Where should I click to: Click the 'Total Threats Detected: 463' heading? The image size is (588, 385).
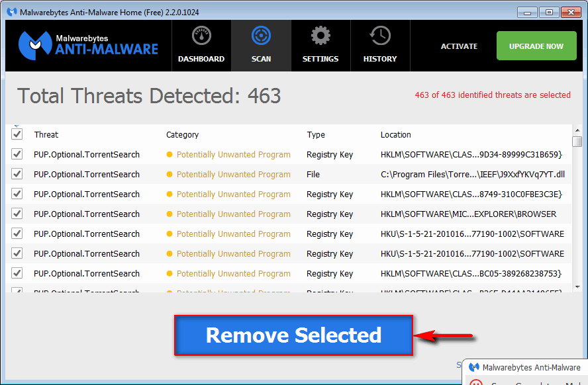coord(149,96)
